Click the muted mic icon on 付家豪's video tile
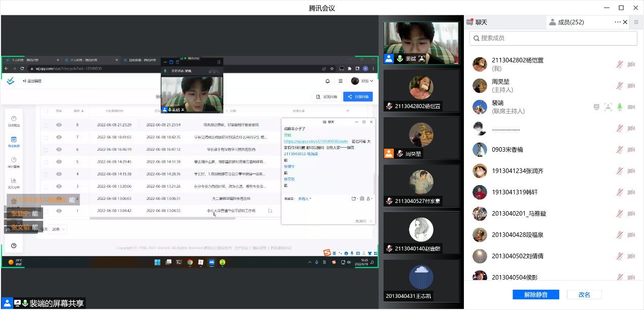 point(389,201)
